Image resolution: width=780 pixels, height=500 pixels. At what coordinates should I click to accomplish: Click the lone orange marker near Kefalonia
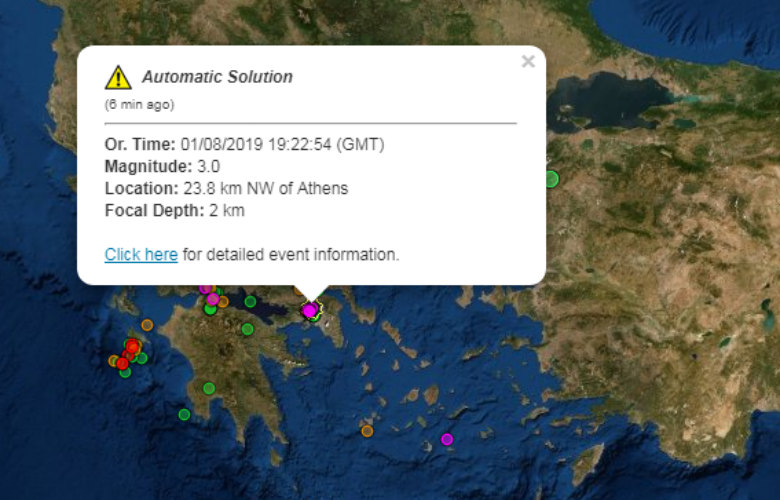147,325
